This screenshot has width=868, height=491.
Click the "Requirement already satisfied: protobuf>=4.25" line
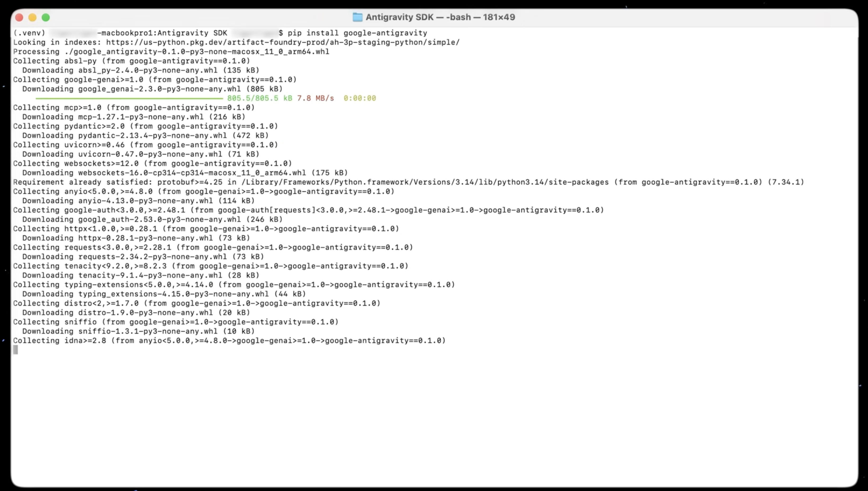click(x=409, y=182)
